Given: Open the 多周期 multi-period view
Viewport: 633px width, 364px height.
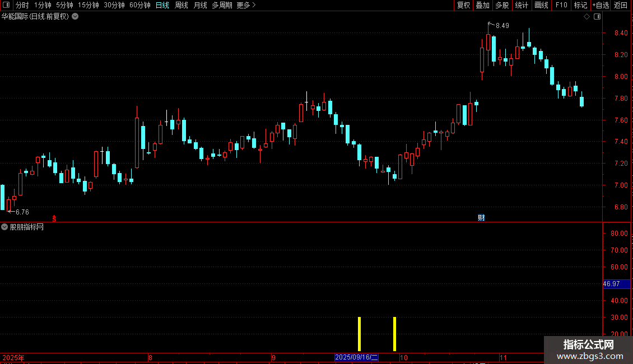Looking at the screenshot, I should point(222,5).
